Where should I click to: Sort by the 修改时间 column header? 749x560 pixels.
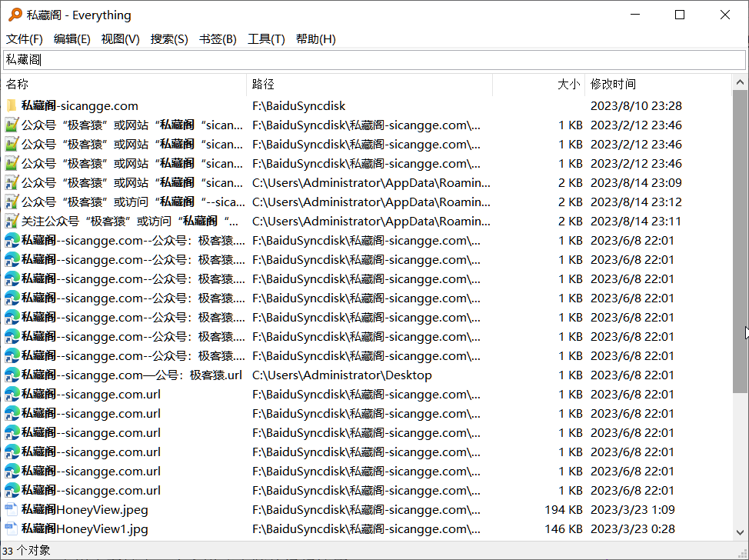click(x=657, y=84)
